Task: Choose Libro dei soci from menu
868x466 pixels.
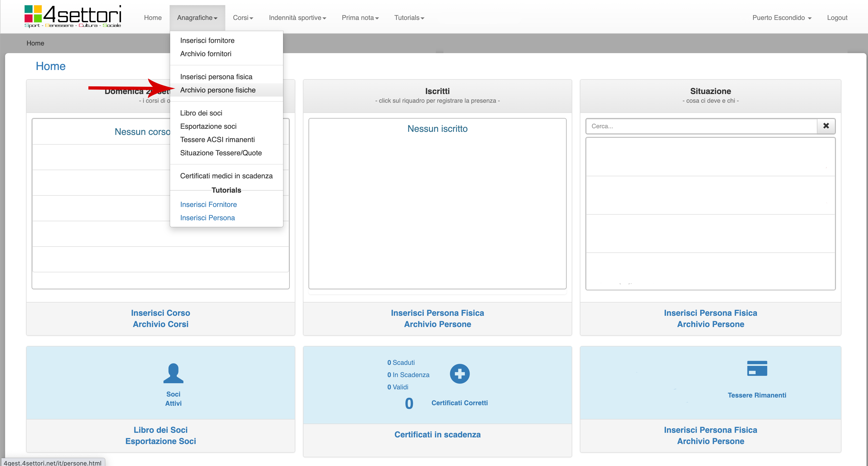Action: (201, 113)
